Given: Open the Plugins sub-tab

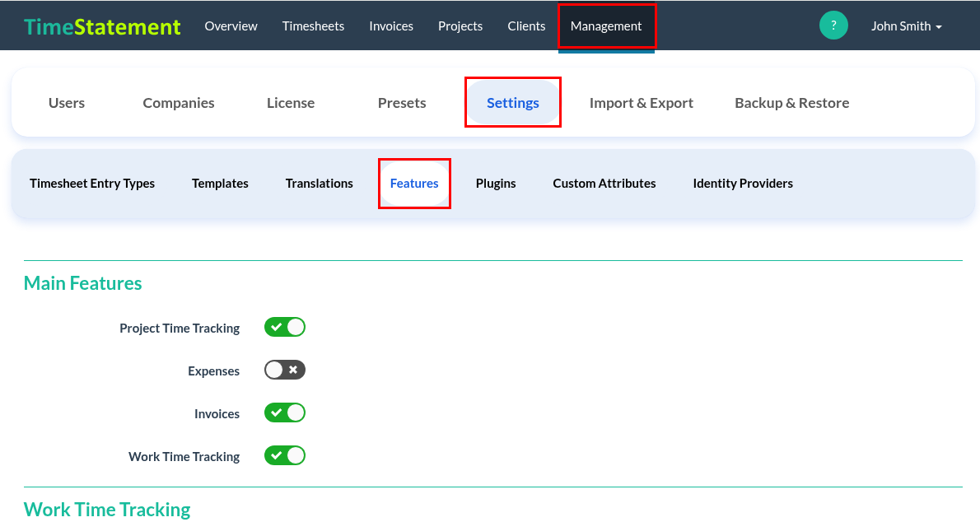Looking at the screenshot, I should [x=496, y=183].
